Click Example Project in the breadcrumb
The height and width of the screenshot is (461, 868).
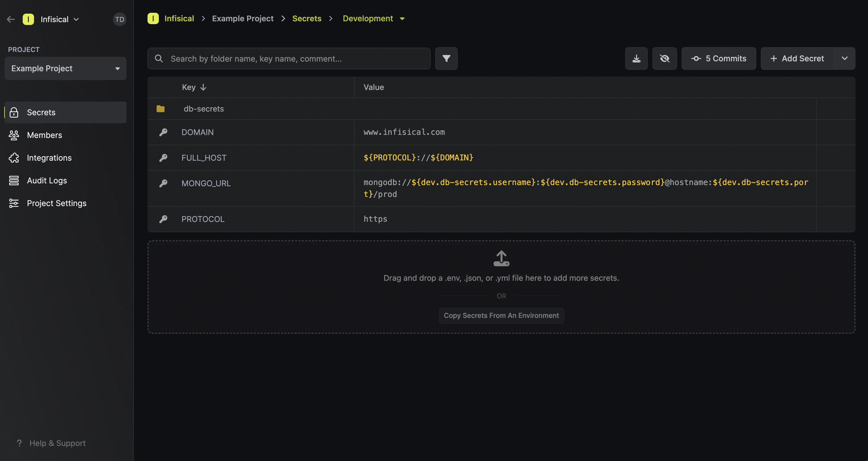[243, 18]
